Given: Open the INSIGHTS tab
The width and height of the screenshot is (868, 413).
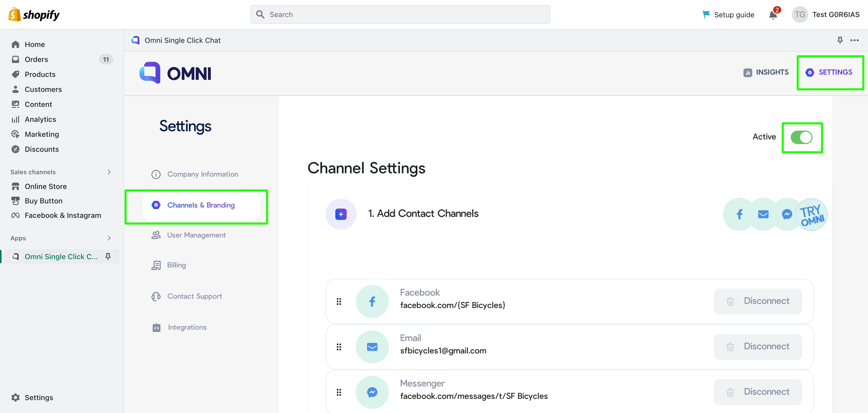Looking at the screenshot, I should tap(766, 72).
